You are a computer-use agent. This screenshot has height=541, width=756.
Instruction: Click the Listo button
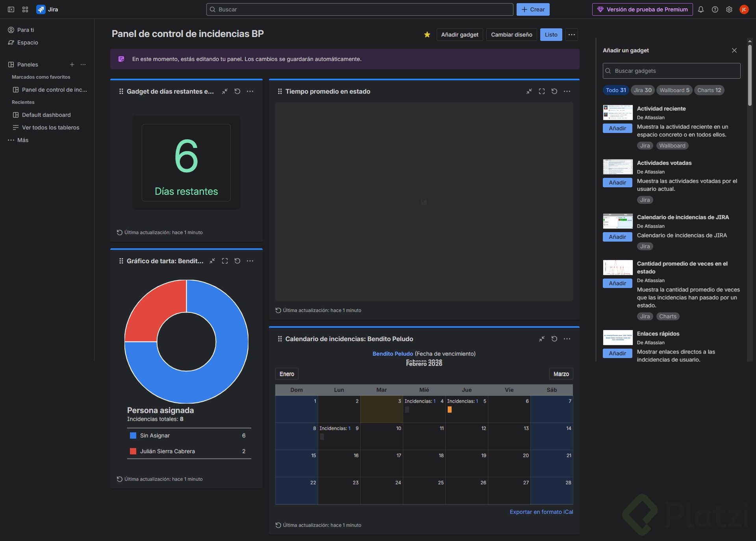point(551,35)
